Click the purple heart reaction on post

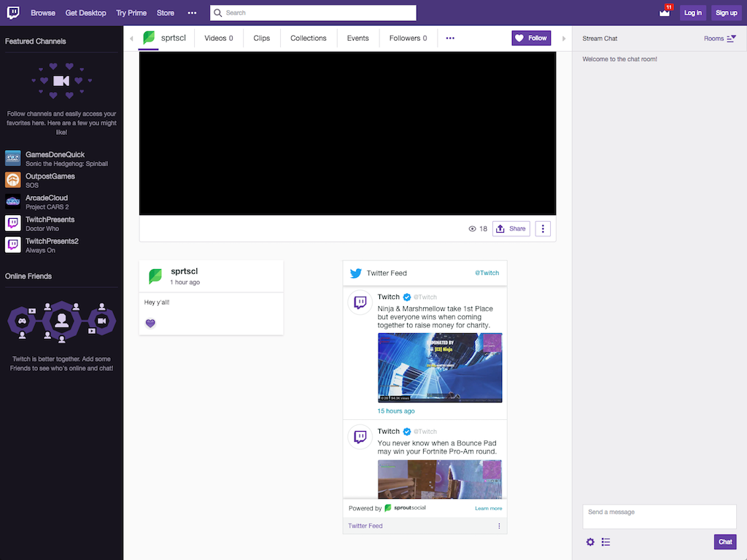[x=150, y=323]
